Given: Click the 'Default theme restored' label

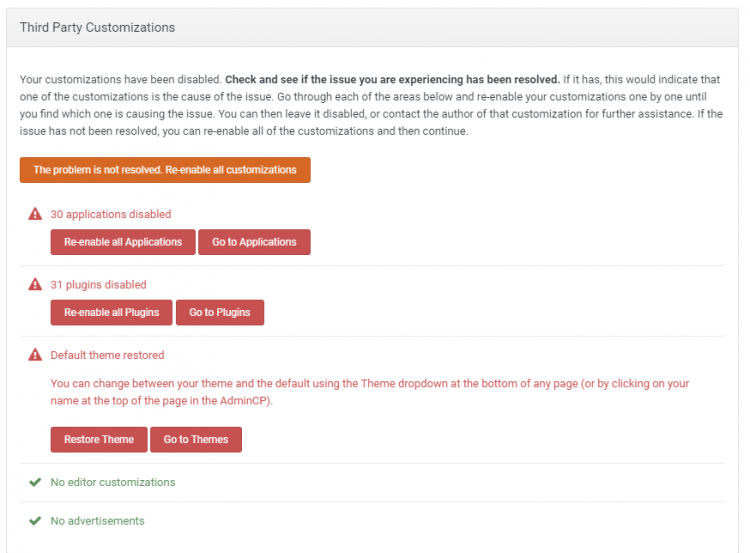Looking at the screenshot, I should 107,355.
